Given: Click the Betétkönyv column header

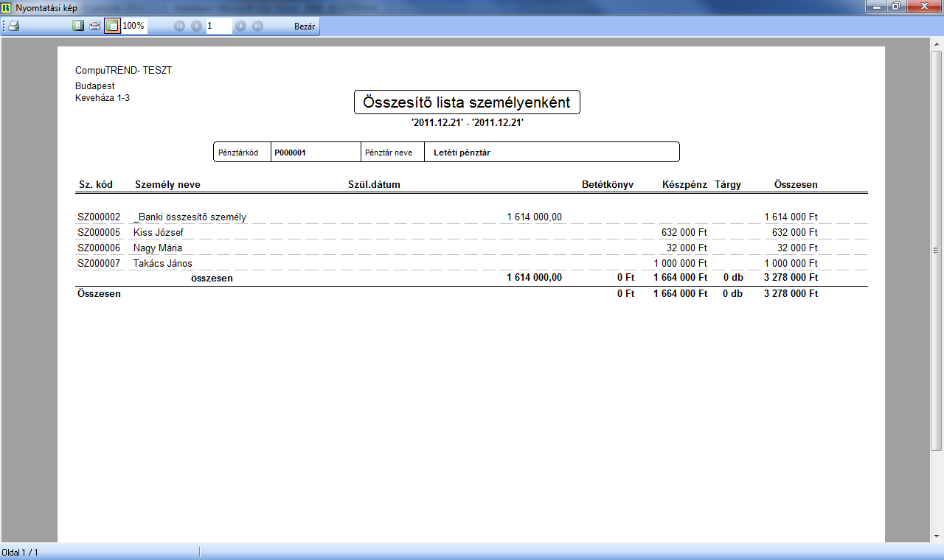Looking at the screenshot, I should 608,184.
